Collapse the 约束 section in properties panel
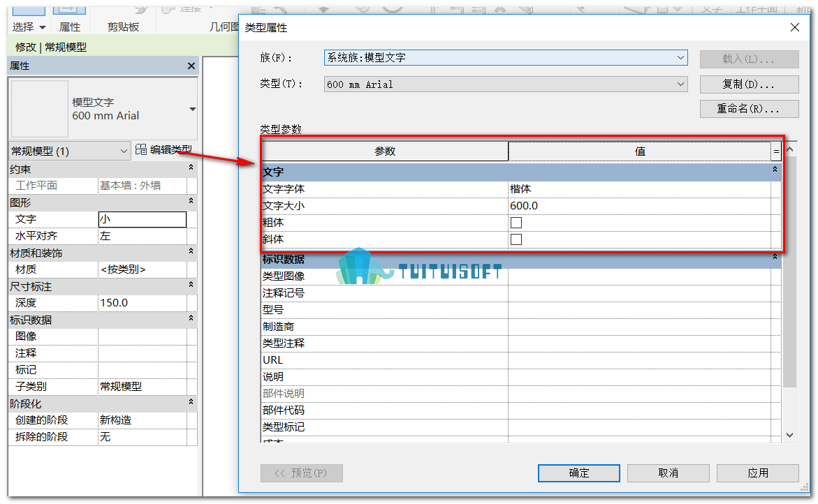This screenshot has height=504, width=818. (191, 168)
